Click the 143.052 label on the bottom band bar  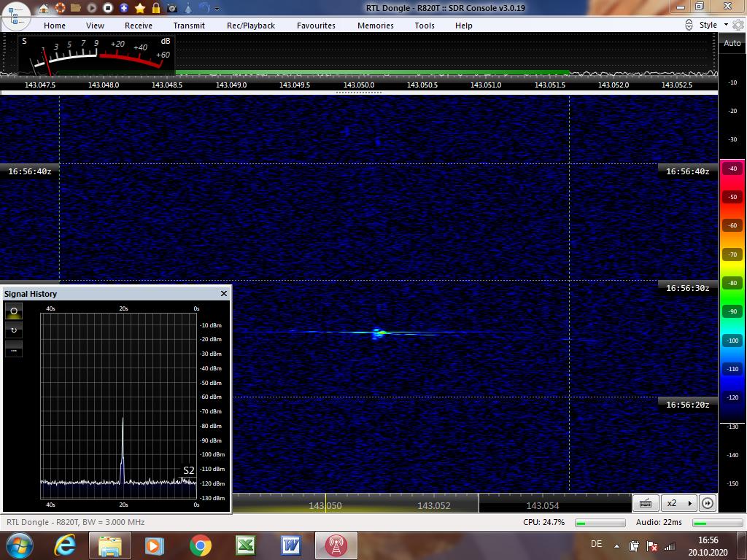[x=434, y=506]
